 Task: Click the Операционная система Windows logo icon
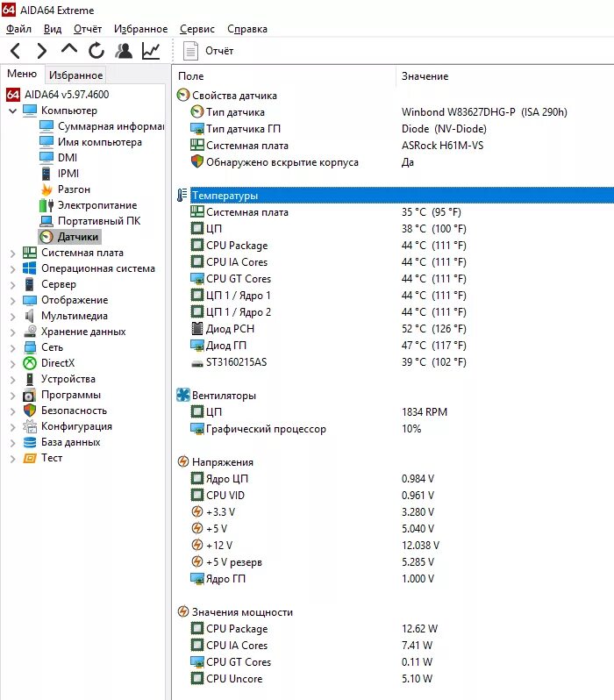click(30, 268)
